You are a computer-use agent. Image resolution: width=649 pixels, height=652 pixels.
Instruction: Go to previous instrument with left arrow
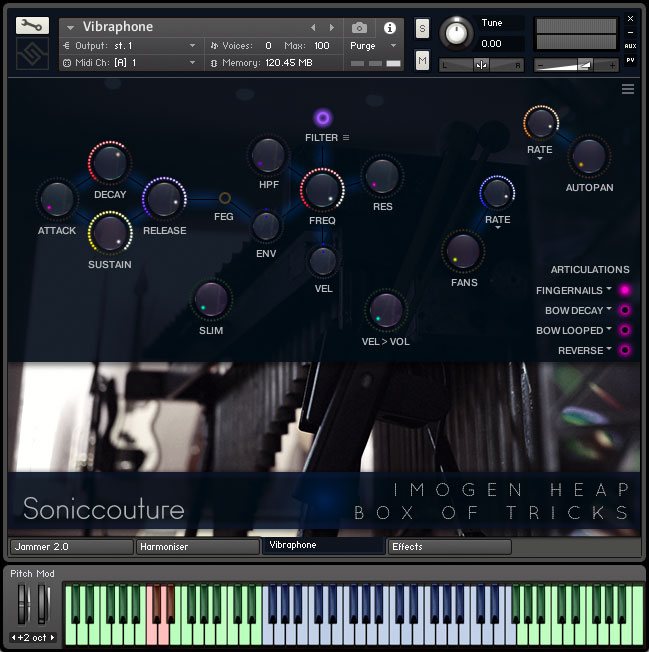(313, 27)
